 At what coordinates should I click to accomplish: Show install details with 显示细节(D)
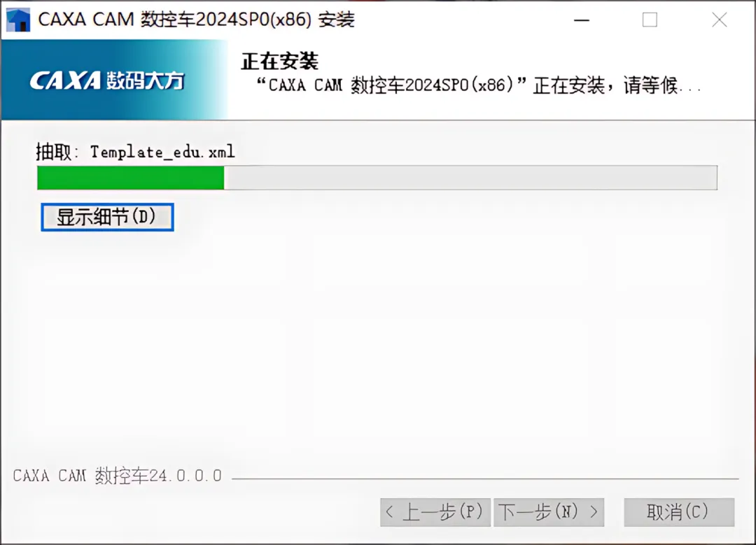[x=107, y=218]
